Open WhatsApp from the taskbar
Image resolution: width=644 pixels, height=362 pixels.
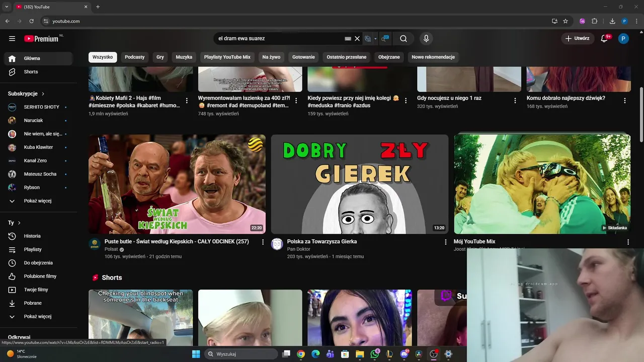click(x=375, y=354)
